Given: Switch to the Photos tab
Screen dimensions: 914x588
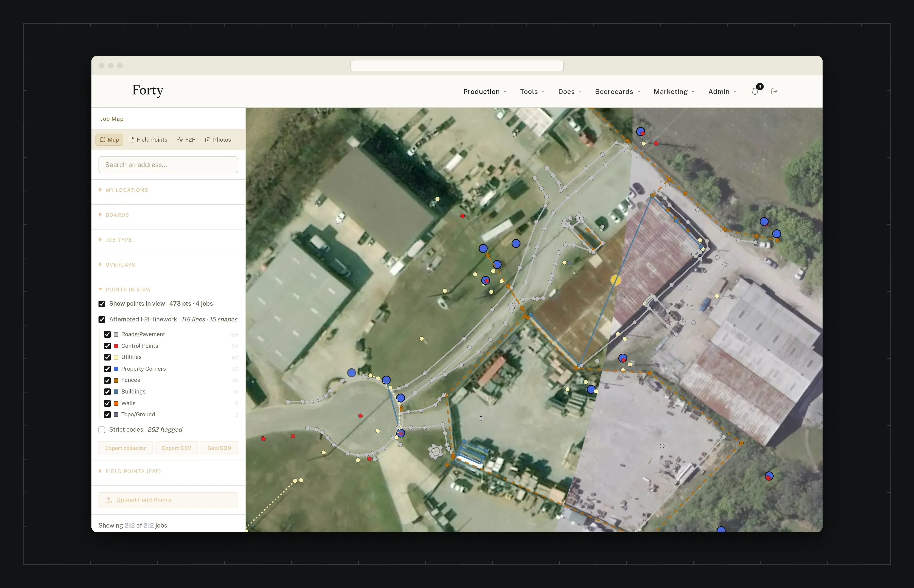Looking at the screenshot, I should 218,140.
